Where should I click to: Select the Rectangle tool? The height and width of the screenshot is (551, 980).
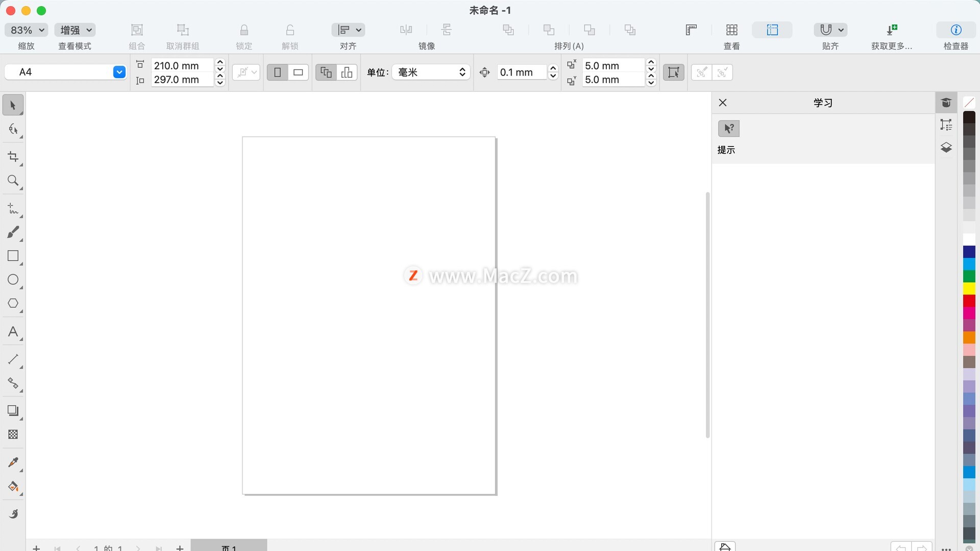point(13,256)
